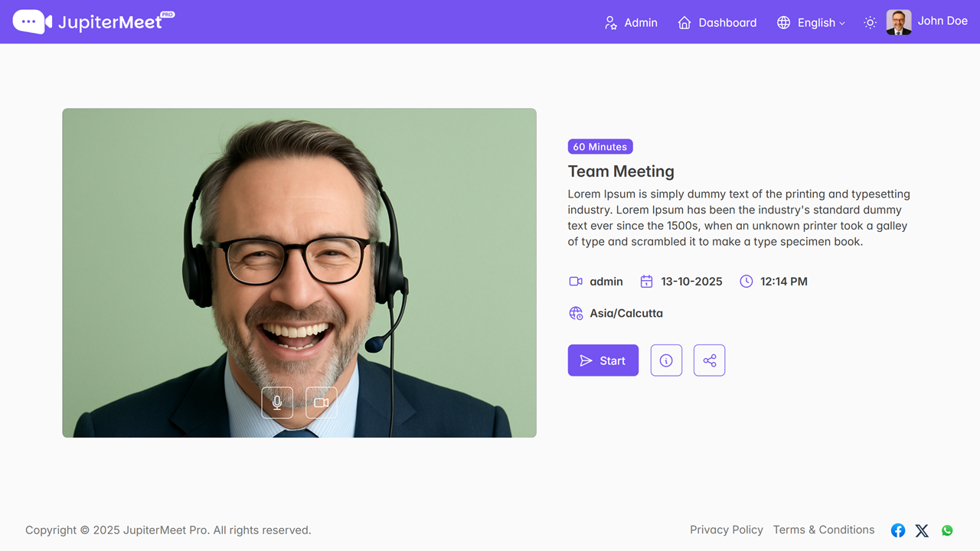Click the globe icon beside Asia/Calcutta
The image size is (980, 551).
coord(576,313)
